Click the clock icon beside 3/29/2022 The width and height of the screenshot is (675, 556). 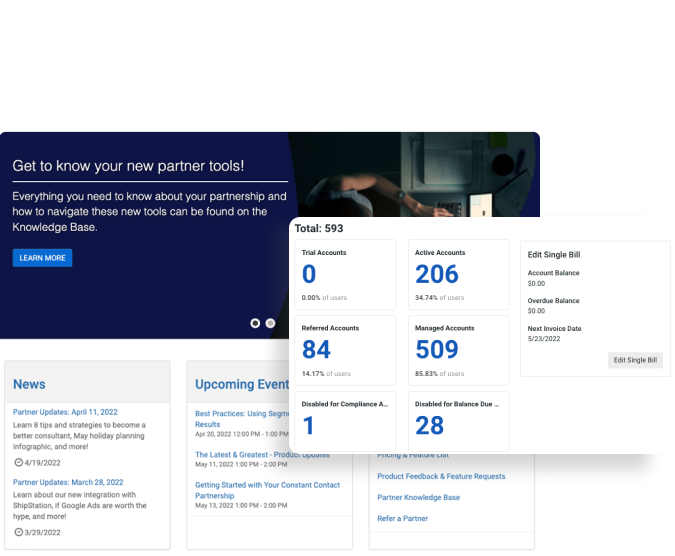point(19,532)
